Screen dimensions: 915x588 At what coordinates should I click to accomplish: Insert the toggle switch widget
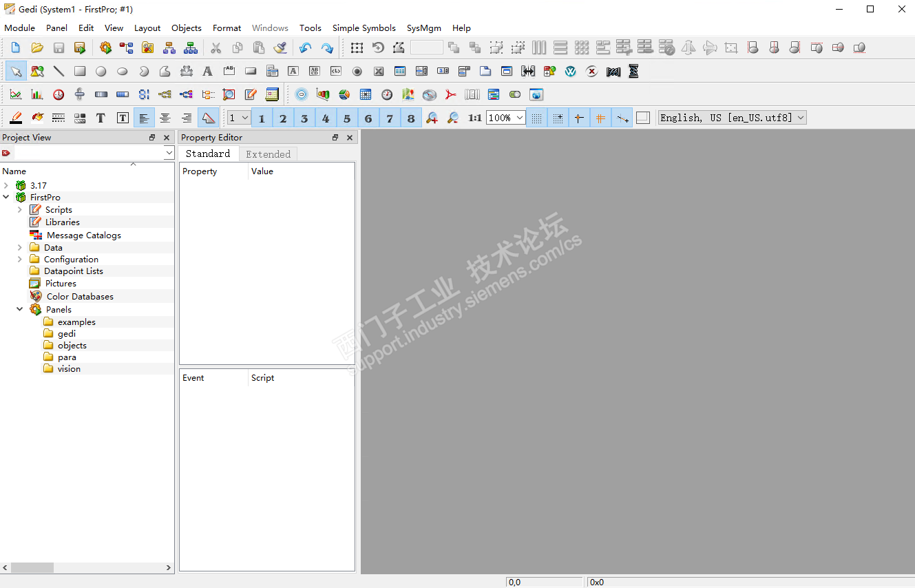coord(515,94)
